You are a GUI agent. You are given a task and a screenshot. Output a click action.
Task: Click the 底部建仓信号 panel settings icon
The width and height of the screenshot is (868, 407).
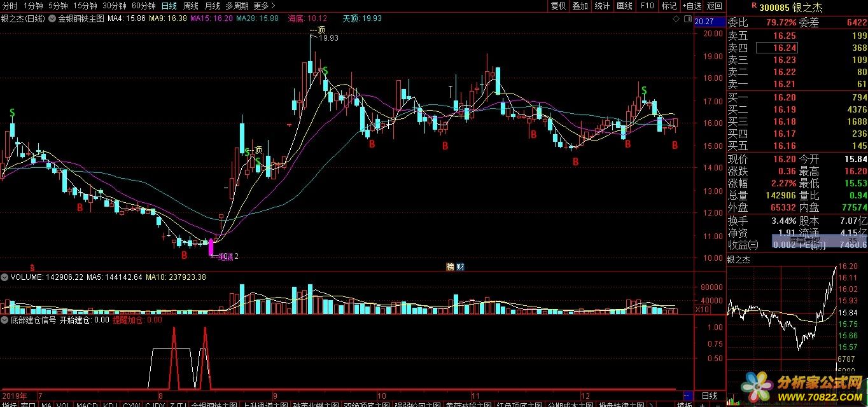click(x=4, y=320)
